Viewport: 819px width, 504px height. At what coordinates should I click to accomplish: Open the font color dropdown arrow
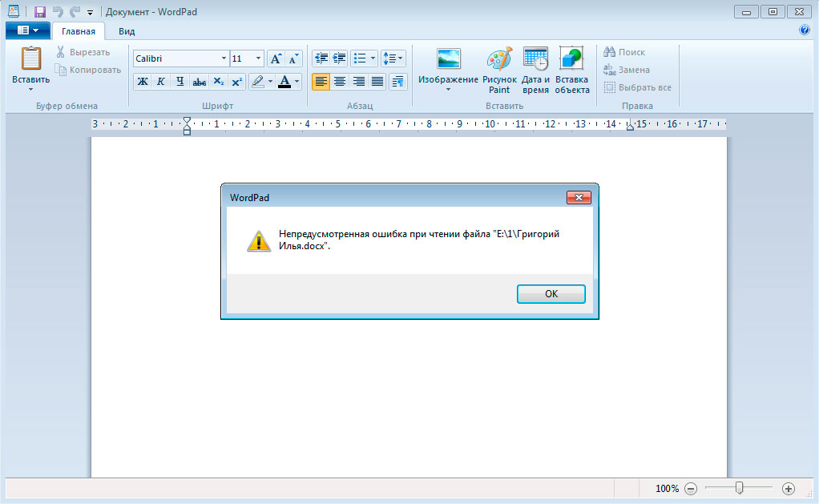(297, 82)
